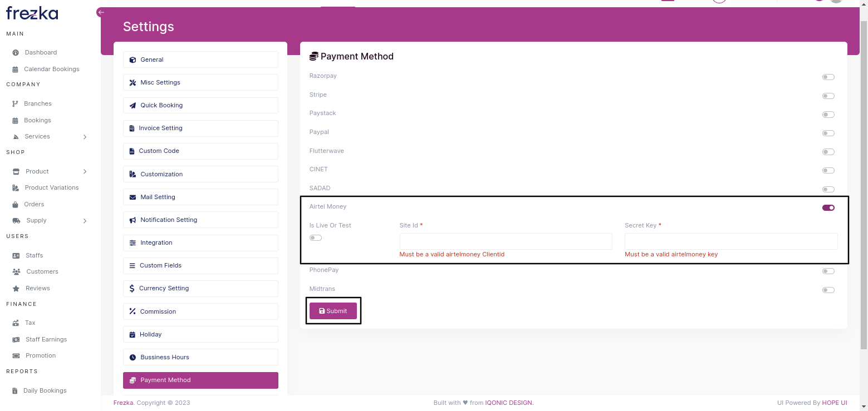868x411 pixels.
Task: Click the Notification Setting megaphone icon
Action: [133, 220]
